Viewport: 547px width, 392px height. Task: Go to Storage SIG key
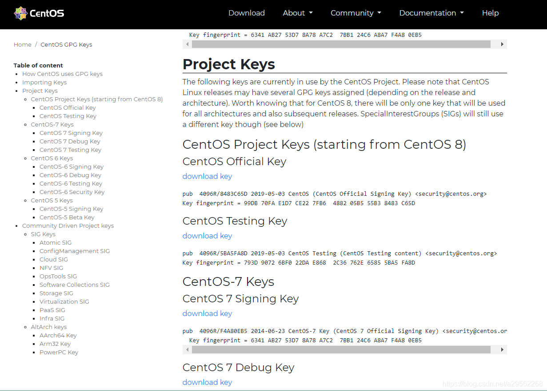[x=56, y=293]
